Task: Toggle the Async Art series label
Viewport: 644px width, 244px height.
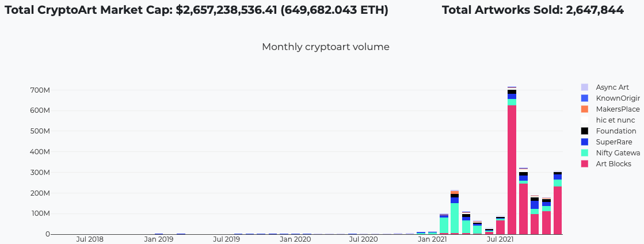Action: pyautogui.click(x=612, y=87)
